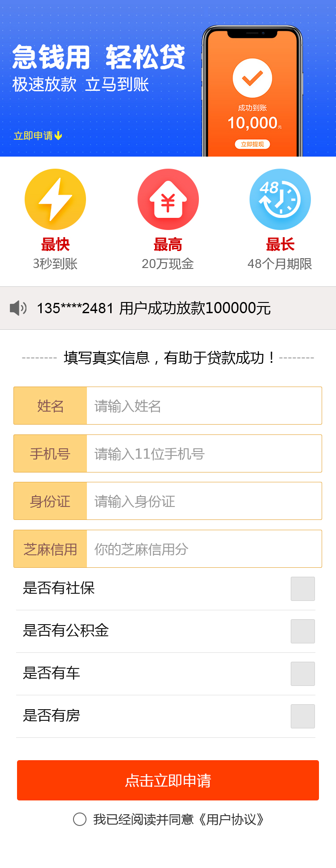Click the speaker announcement icon
This screenshot has height=868, width=336.
coord(18,308)
